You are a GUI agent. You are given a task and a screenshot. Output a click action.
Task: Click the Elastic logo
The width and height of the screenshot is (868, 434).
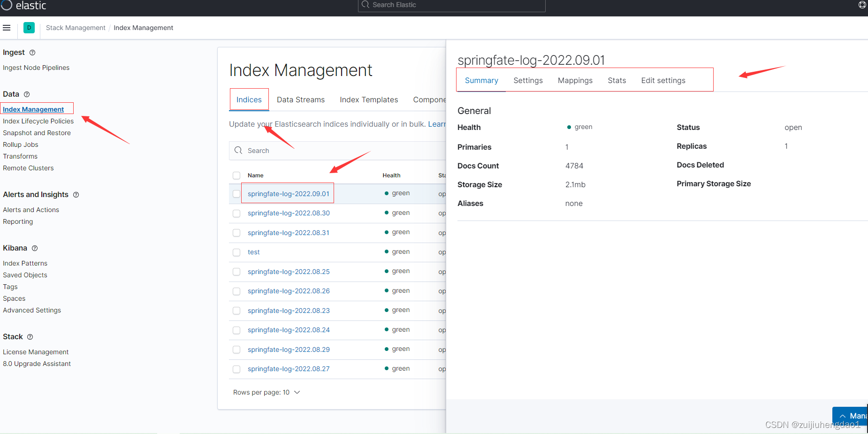tap(23, 5)
